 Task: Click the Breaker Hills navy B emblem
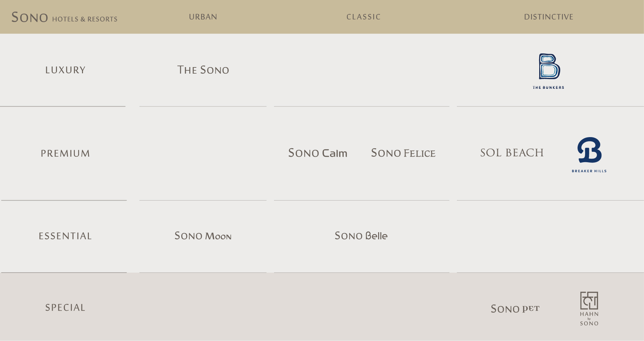[589, 150]
